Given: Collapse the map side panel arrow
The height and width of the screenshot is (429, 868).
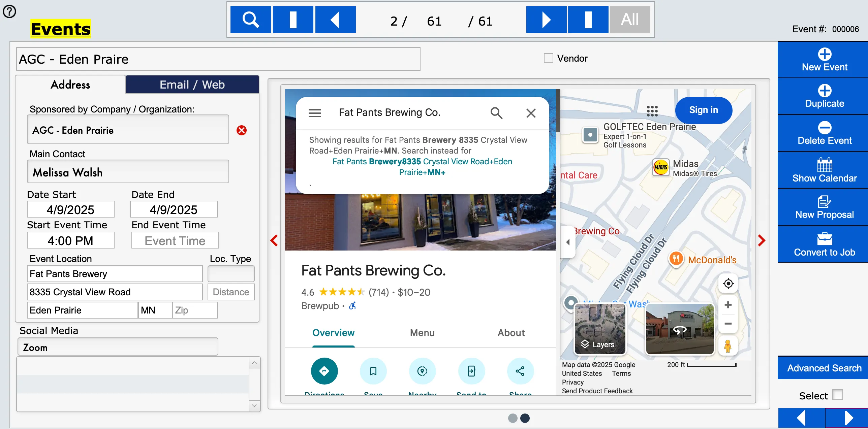Looking at the screenshot, I should point(568,242).
